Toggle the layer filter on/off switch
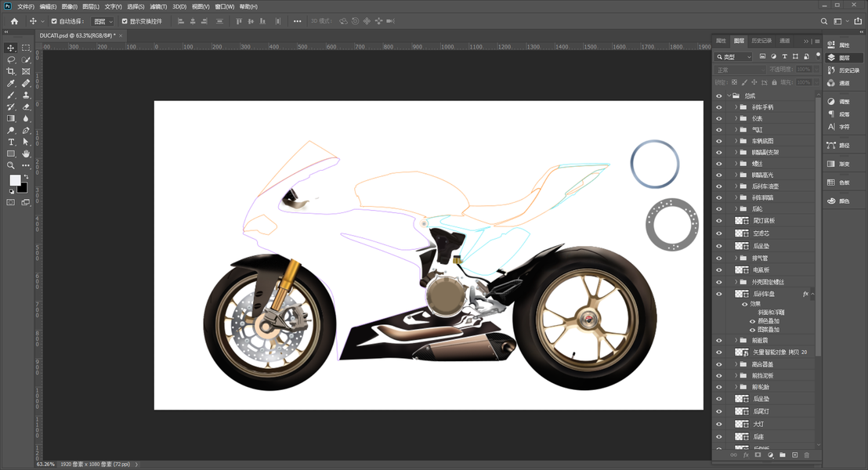The height and width of the screenshot is (470, 868). [x=818, y=55]
